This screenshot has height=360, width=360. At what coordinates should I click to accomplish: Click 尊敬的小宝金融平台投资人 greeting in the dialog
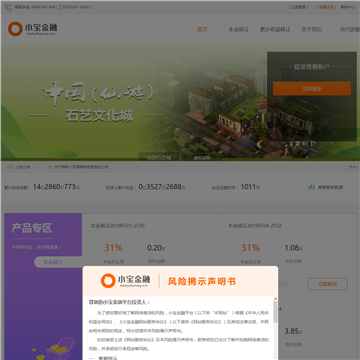coord(119,302)
